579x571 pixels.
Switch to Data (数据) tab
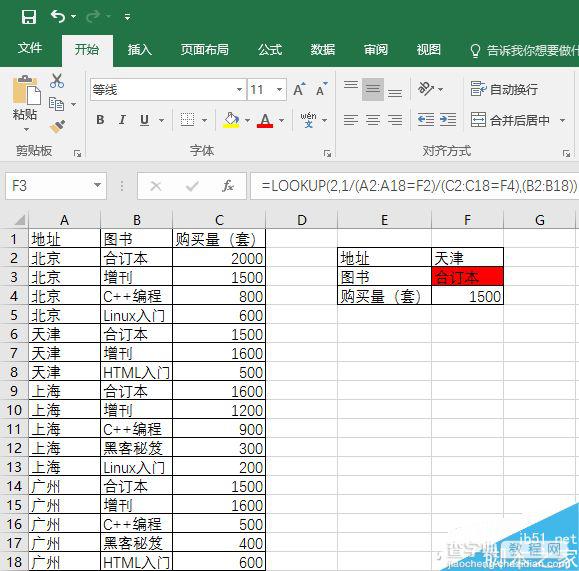tap(323, 49)
